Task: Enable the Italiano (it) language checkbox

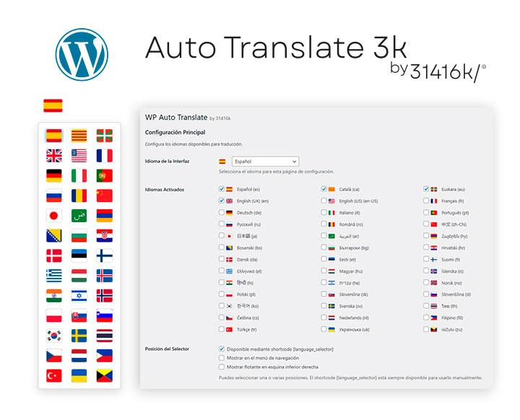Action: pos(324,213)
